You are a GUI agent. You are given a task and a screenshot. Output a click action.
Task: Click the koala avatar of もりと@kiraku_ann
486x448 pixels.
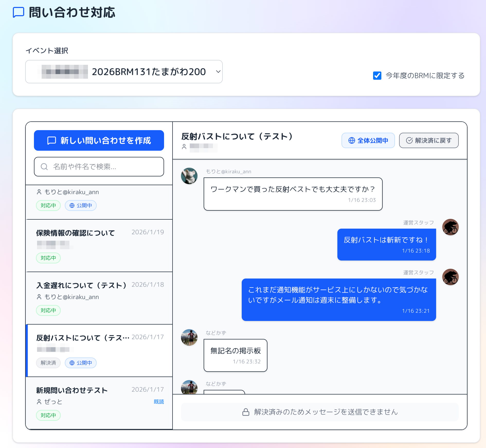189,176
